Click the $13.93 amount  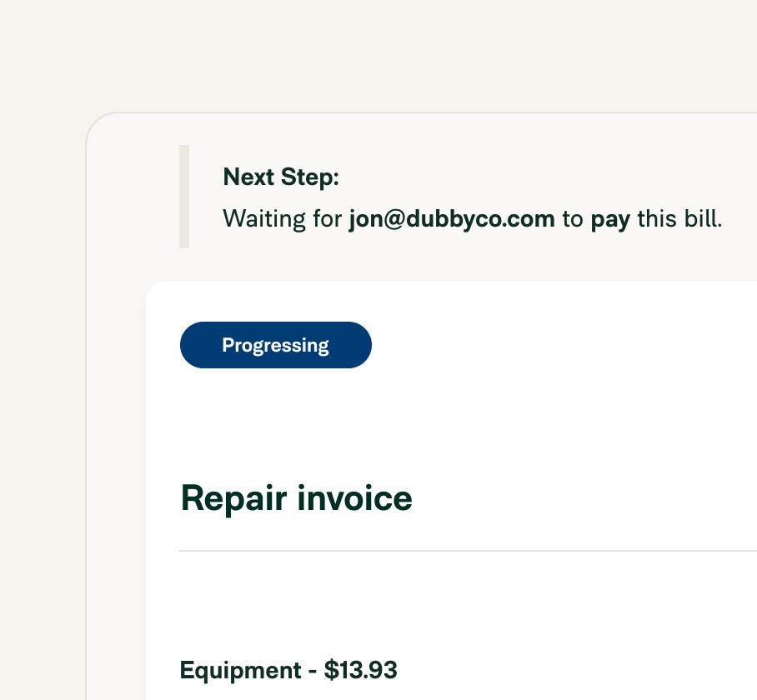361,670
